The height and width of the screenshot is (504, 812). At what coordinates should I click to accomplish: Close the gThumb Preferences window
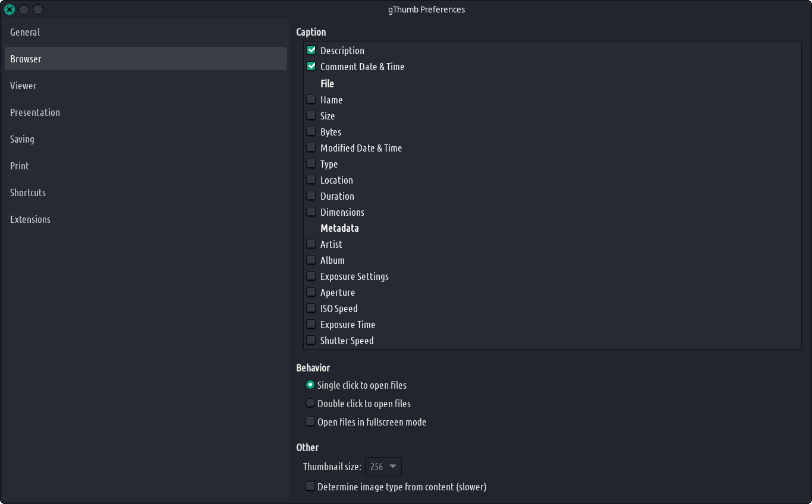tap(10, 10)
